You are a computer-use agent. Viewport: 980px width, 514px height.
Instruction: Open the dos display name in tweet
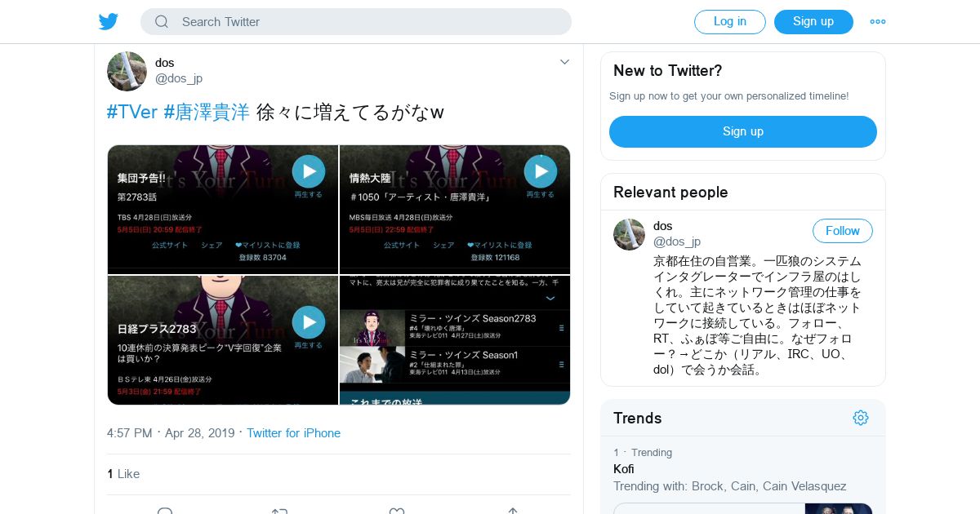[x=165, y=63]
